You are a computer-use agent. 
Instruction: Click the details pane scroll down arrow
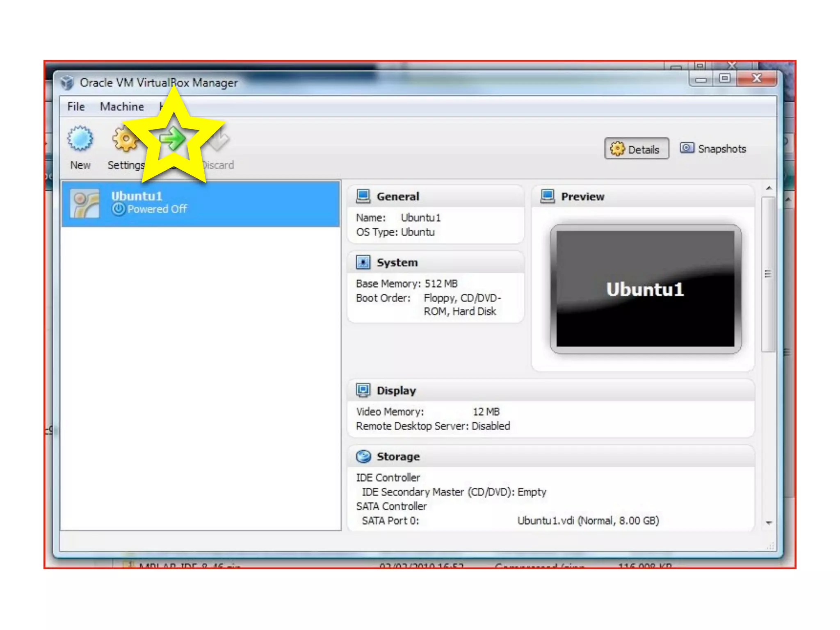point(769,523)
